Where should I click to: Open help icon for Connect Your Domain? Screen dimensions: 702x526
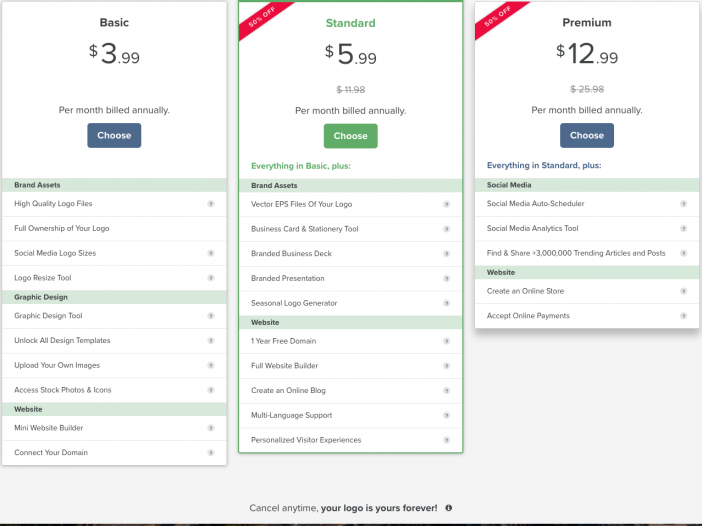click(210, 453)
